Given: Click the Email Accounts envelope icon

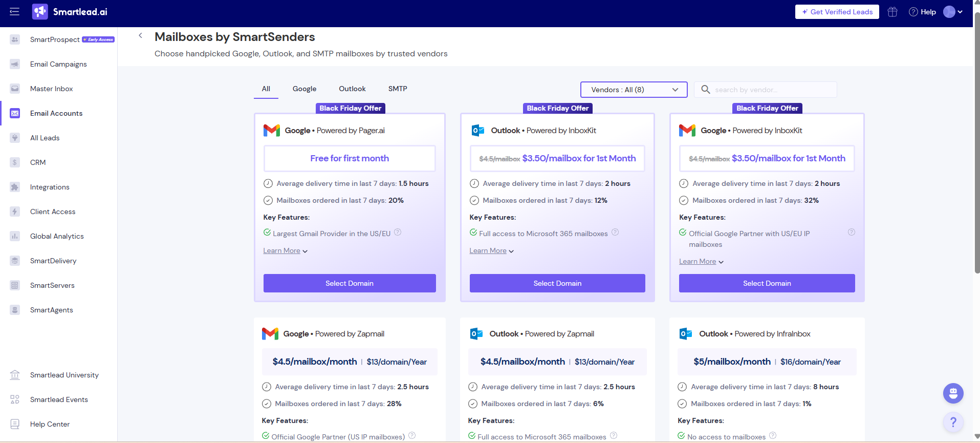Looking at the screenshot, I should pos(15,113).
